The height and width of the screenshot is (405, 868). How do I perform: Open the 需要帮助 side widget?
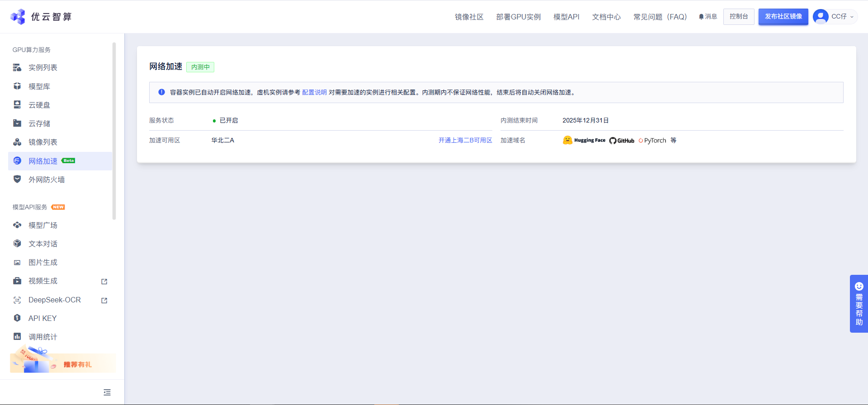[859, 304]
